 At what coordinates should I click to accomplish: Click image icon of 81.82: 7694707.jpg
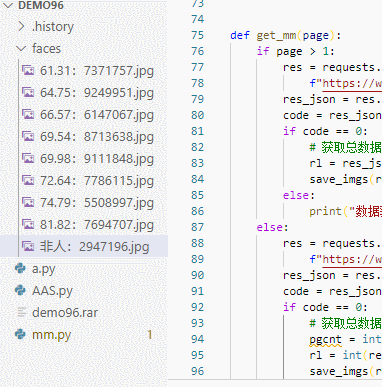click(28, 224)
